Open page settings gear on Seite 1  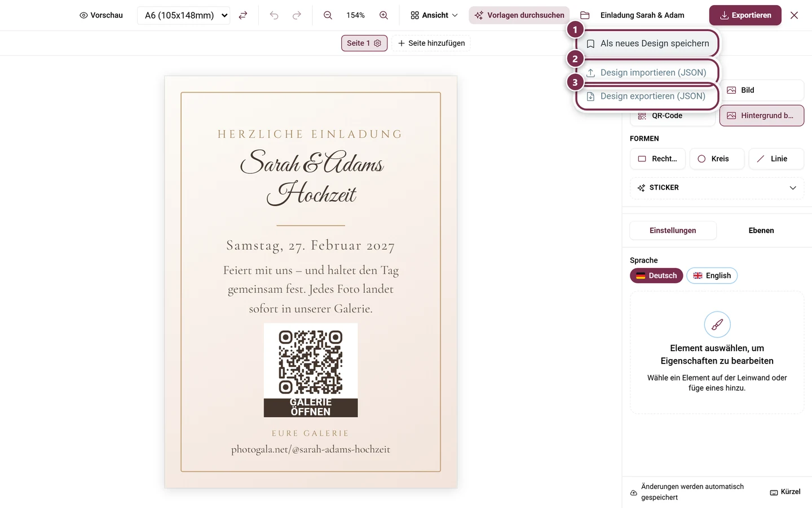point(378,43)
